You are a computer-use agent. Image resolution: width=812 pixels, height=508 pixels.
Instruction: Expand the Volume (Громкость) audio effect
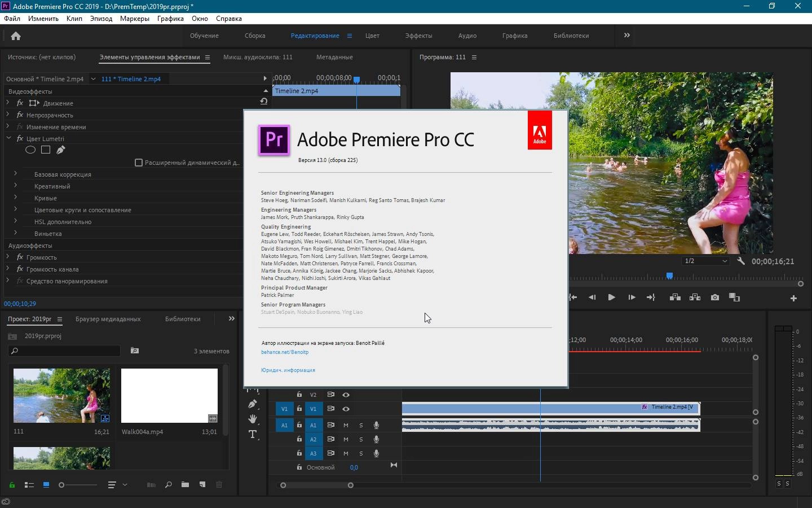(8, 257)
